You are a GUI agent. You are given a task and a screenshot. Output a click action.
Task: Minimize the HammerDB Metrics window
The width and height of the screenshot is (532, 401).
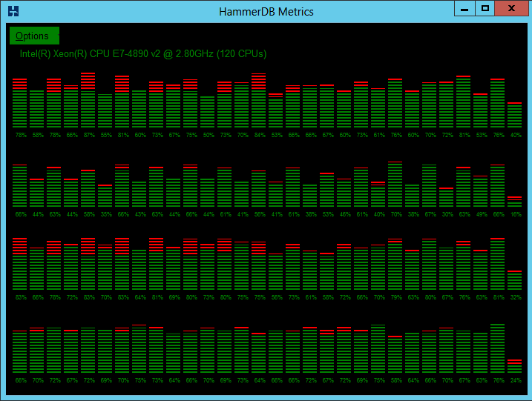(464, 8)
